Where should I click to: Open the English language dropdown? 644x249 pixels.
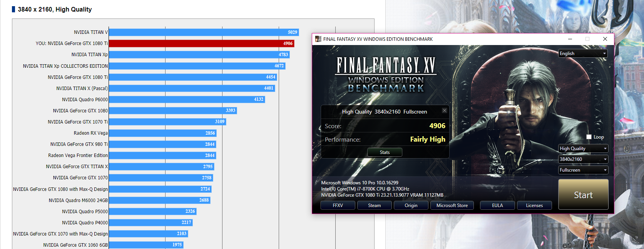583,53
